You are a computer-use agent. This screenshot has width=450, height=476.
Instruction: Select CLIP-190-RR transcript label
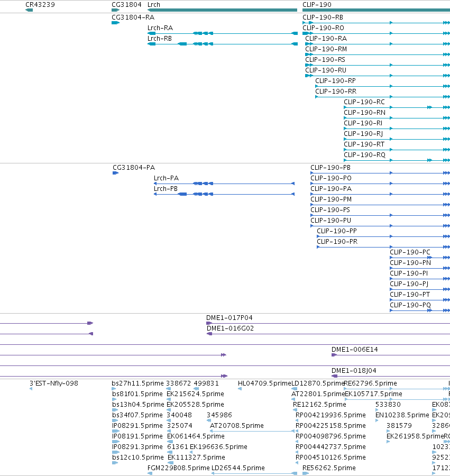[336, 91]
